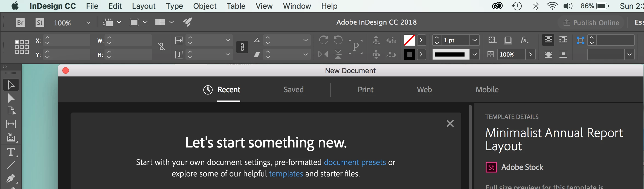The width and height of the screenshot is (644, 189).
Task: Open the Layout menu
Action: click(x=144, y=6)
